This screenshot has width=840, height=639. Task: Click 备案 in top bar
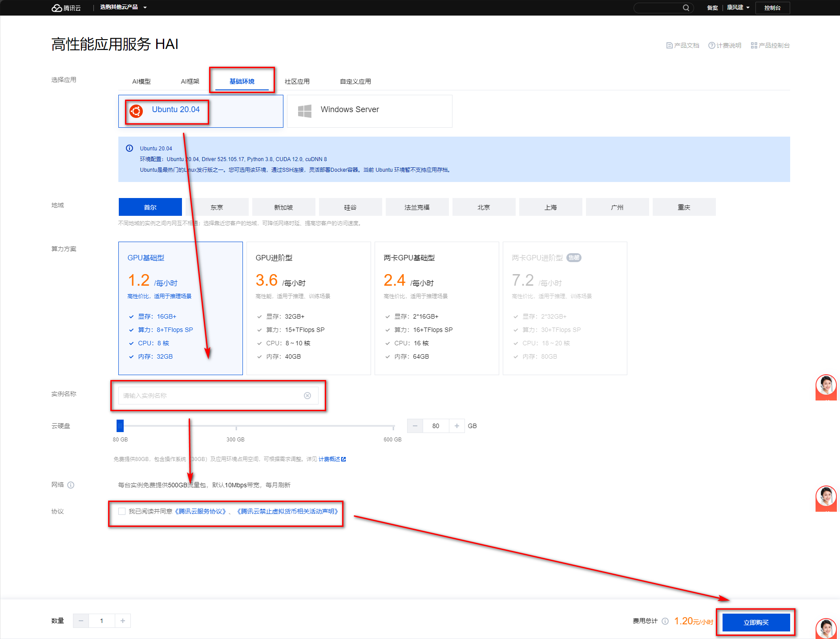point(712,8)
